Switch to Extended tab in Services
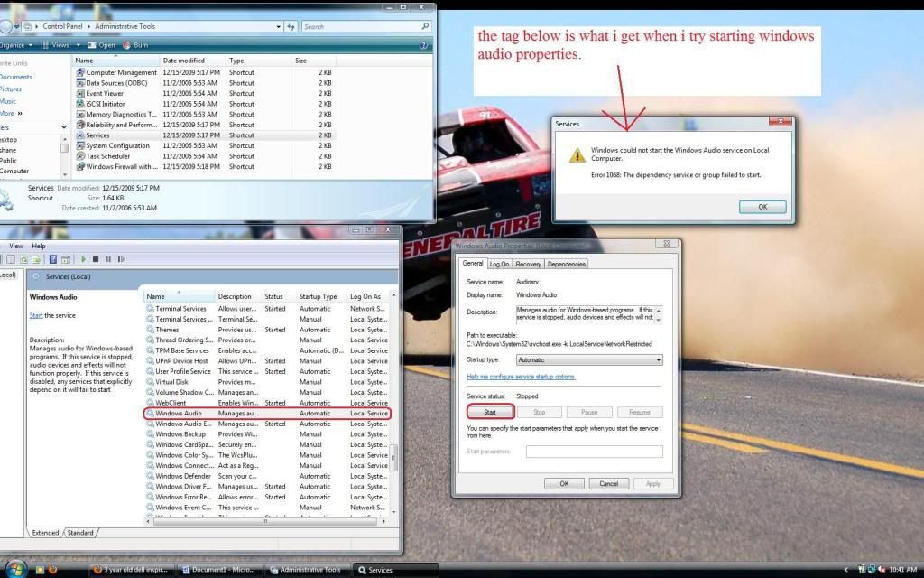924x578 pixels. pos(45,533)
